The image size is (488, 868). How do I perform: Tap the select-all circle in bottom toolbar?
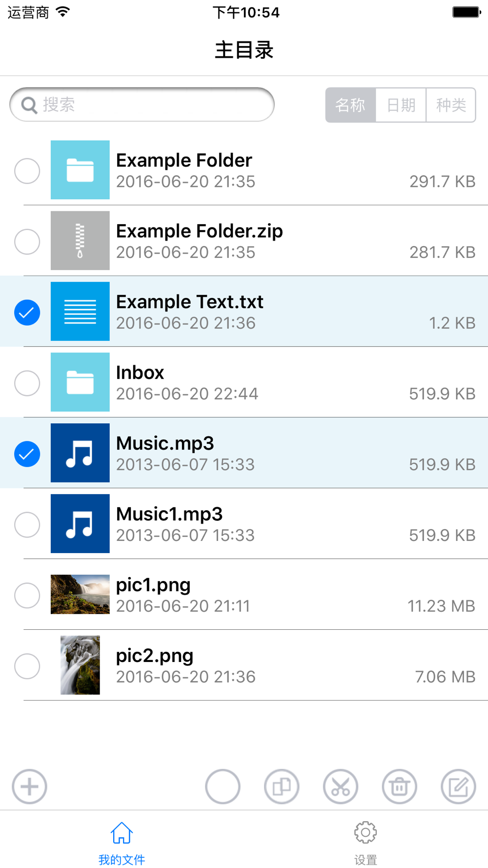click(223, 786)
